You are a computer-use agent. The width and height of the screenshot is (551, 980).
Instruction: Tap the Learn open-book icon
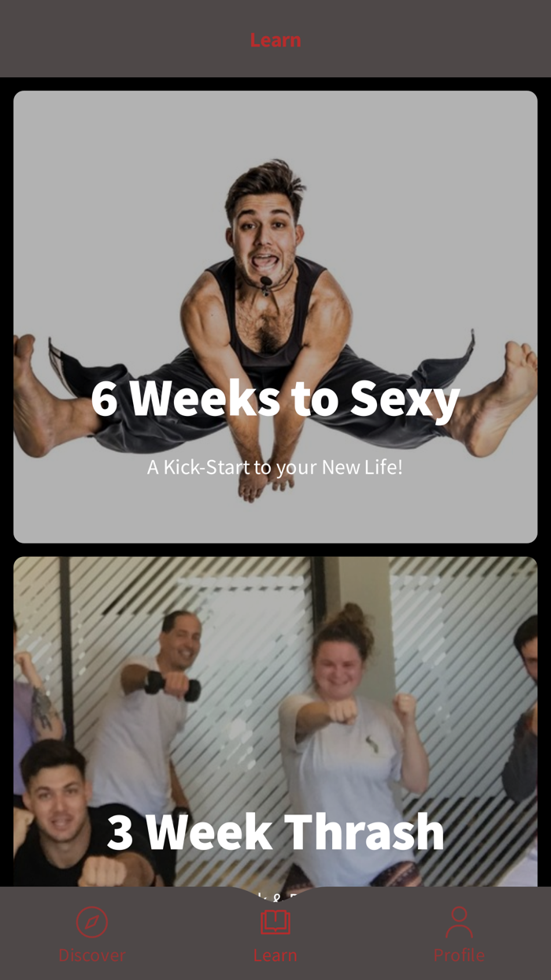point(275,922)
